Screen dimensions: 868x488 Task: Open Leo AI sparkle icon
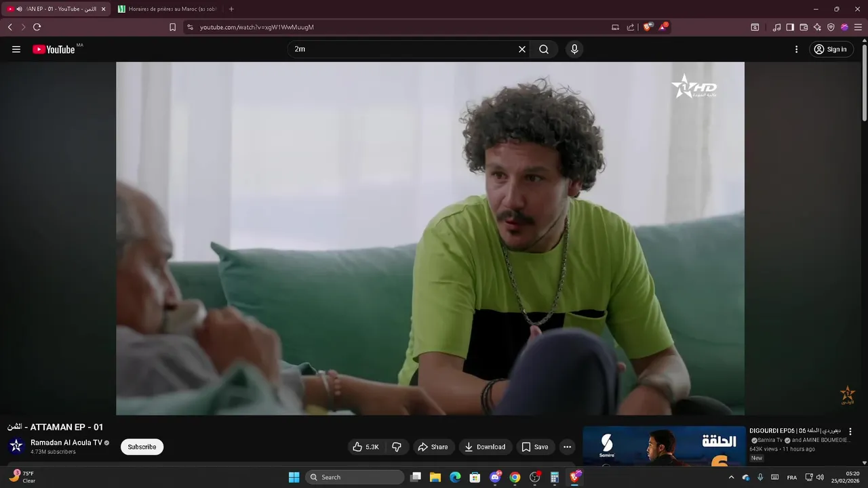point(817,27)
